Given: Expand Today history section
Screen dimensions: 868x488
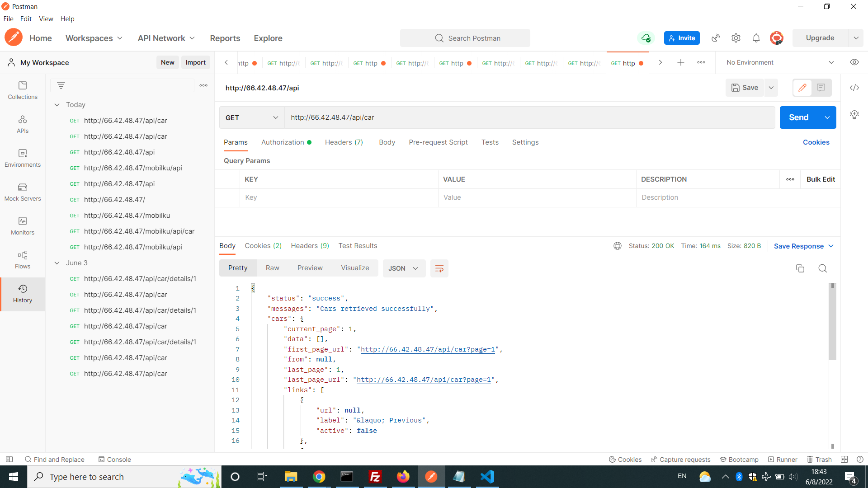Looking at the screenshot, I should [58, 104].
